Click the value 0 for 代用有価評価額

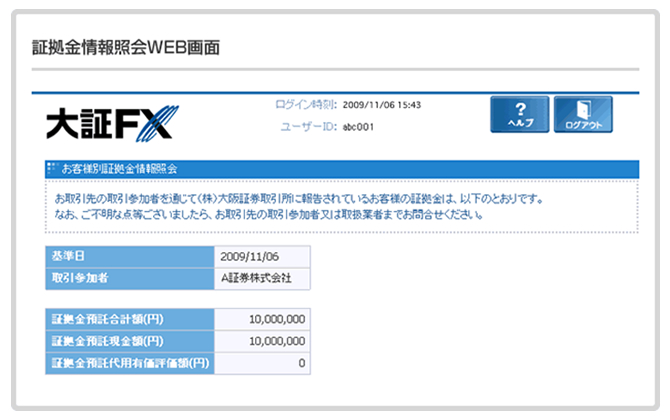(x=262, y=364)
